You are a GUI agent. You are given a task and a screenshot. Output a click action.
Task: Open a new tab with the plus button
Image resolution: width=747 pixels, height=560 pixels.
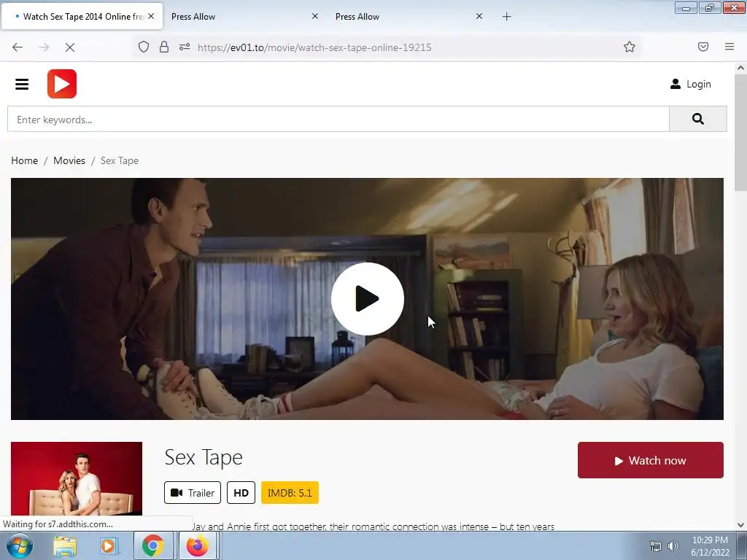(507, 17)
